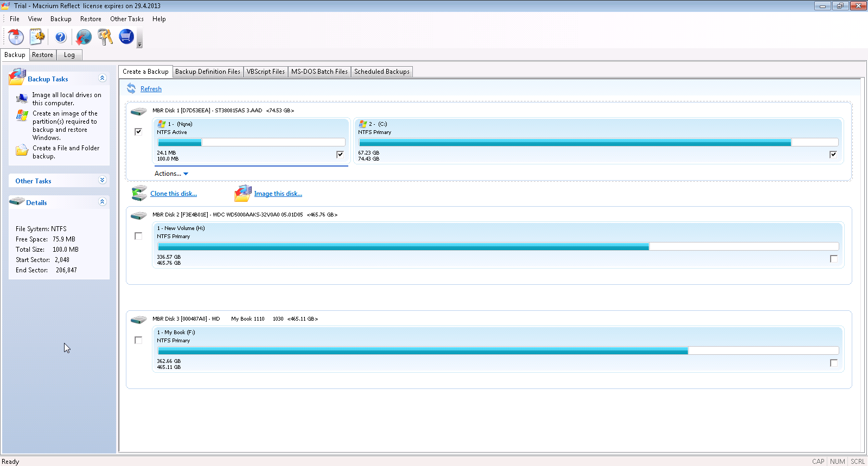The height and width of the screenshot is (466, 868).
Task: Click the shopping cart purchase icon
Action: tap(126, 37)
